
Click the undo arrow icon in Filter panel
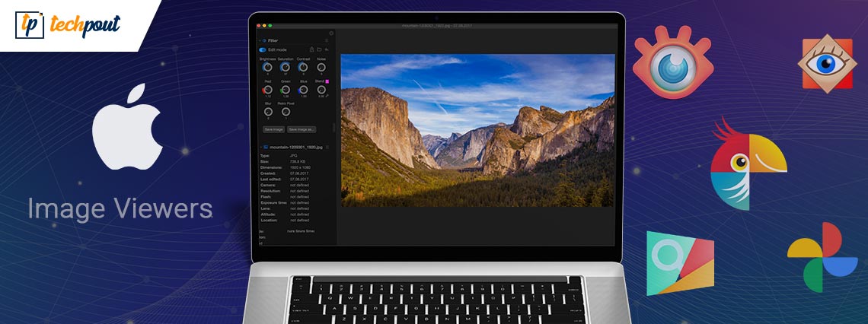point(327,49)
